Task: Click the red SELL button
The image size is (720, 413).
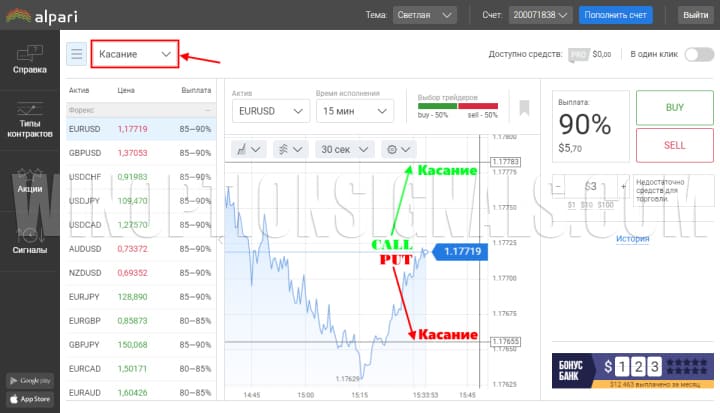Action: coord(674,145)
